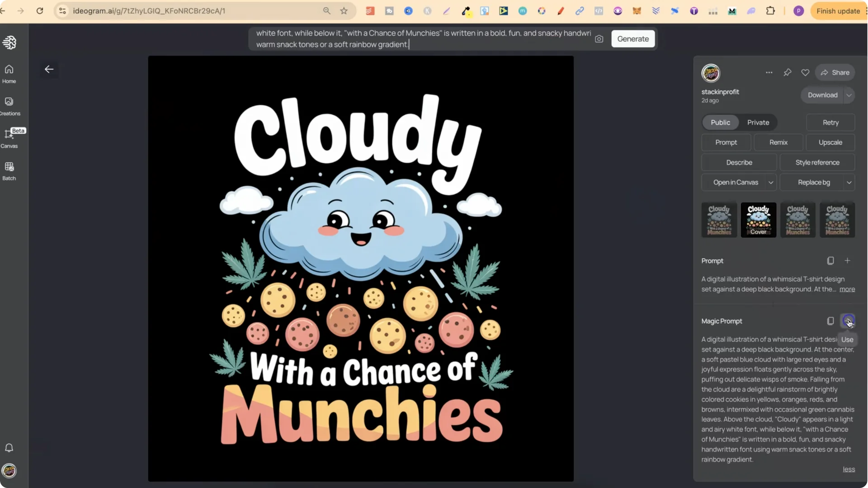
Task: Expand the Open in Canvas chevron
Action: click(x=772, y=182)
